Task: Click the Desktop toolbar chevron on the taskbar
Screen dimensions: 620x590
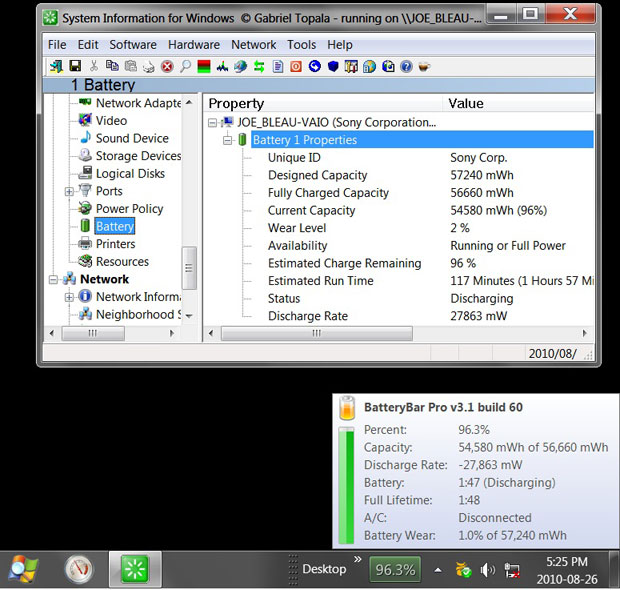Action: click(x=357, y=559)
